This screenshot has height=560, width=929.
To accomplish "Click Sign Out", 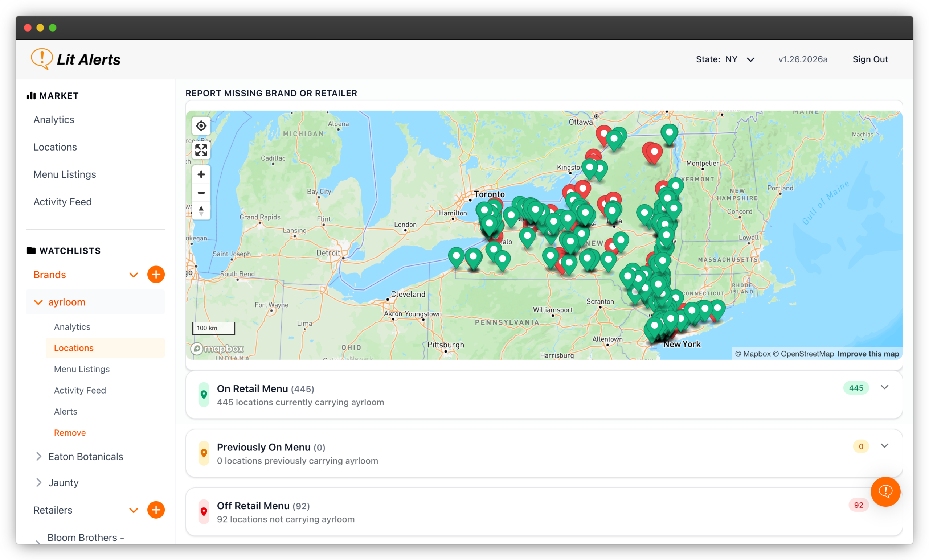I will point(870,59).
